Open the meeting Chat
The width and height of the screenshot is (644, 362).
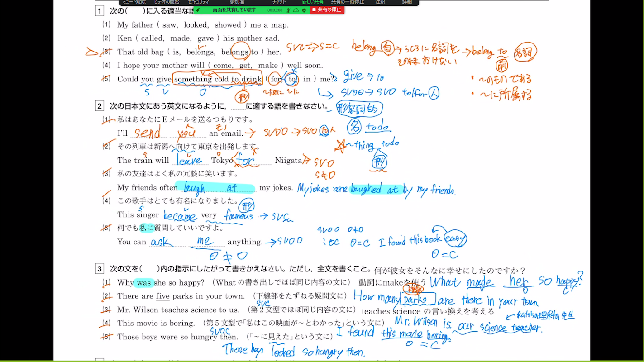click(x=278, y=2)
